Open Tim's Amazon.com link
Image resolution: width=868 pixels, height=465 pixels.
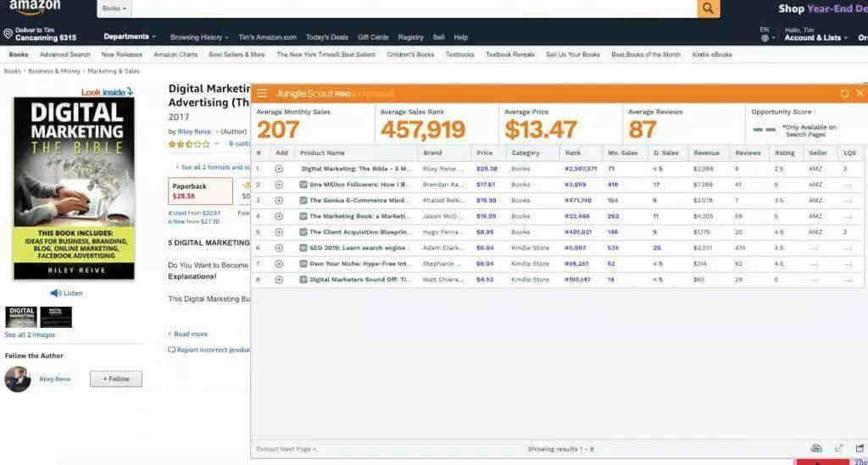[x=267, y=37]
